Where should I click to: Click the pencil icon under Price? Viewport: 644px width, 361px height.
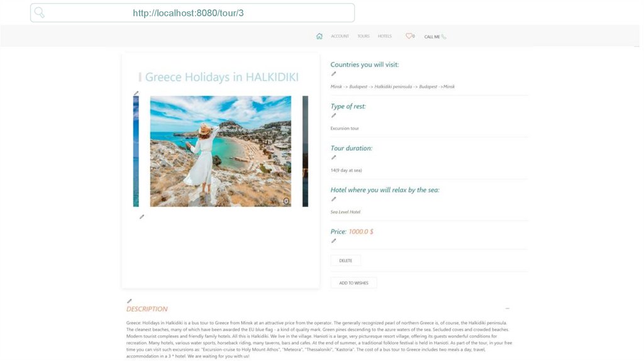pos(333,241)
